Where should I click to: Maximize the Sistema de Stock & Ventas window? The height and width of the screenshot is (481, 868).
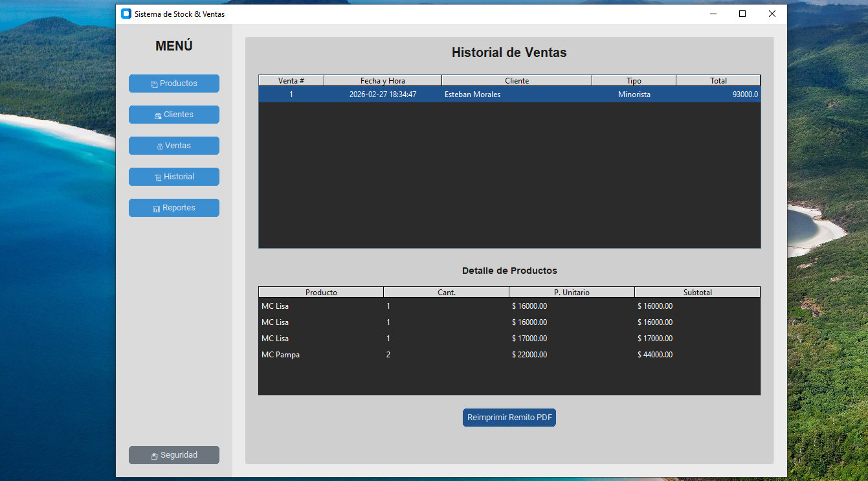click(x=742, y=14)
